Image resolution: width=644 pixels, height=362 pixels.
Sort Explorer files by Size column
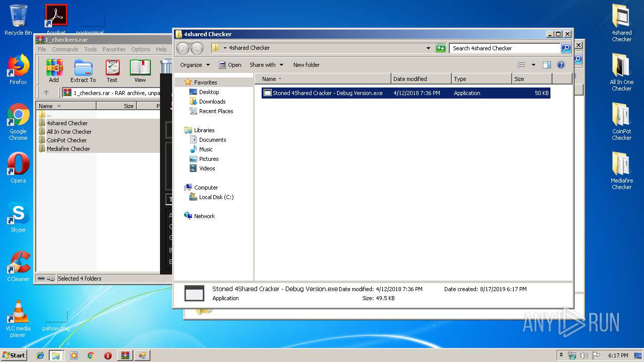tap(532, 79)
